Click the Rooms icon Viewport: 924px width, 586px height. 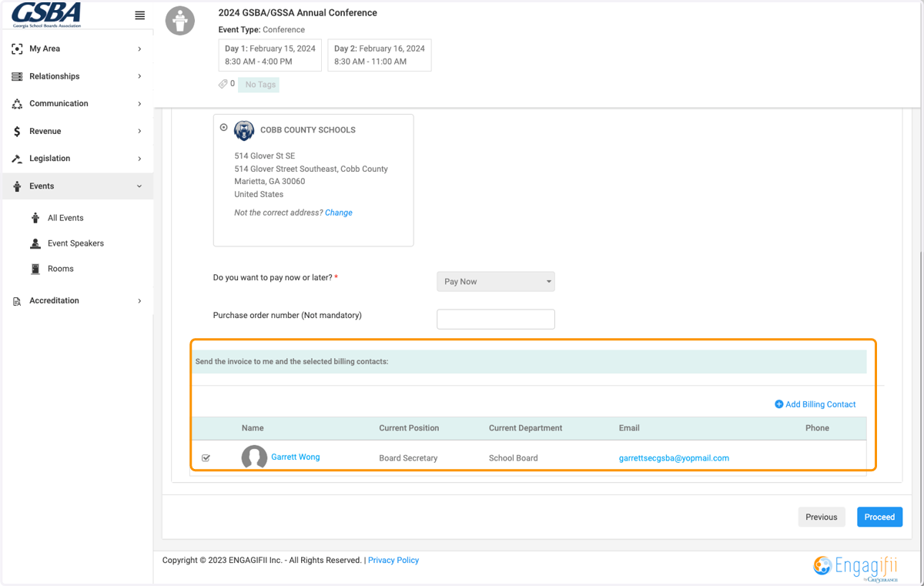click(35, 269)
